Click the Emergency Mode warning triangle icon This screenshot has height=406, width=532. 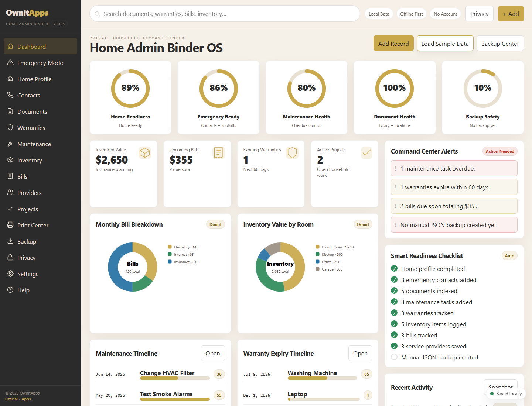click(10, 63)
